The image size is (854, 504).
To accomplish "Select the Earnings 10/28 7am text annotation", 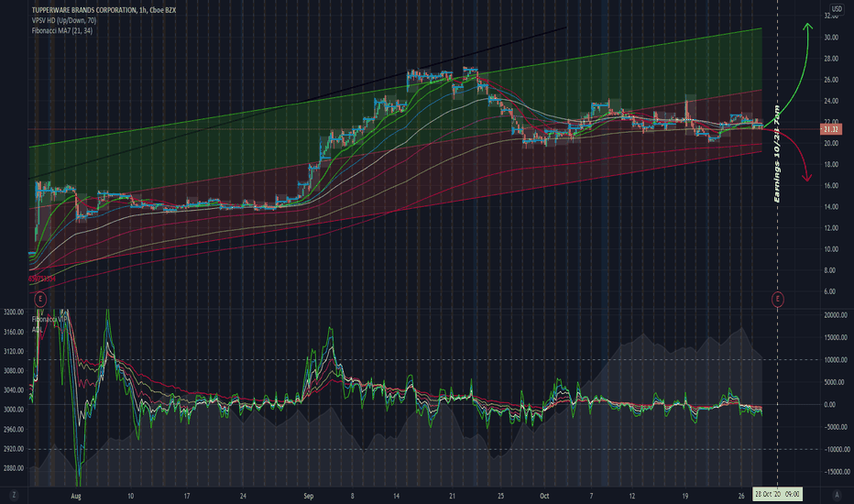I will coord(777,154).
